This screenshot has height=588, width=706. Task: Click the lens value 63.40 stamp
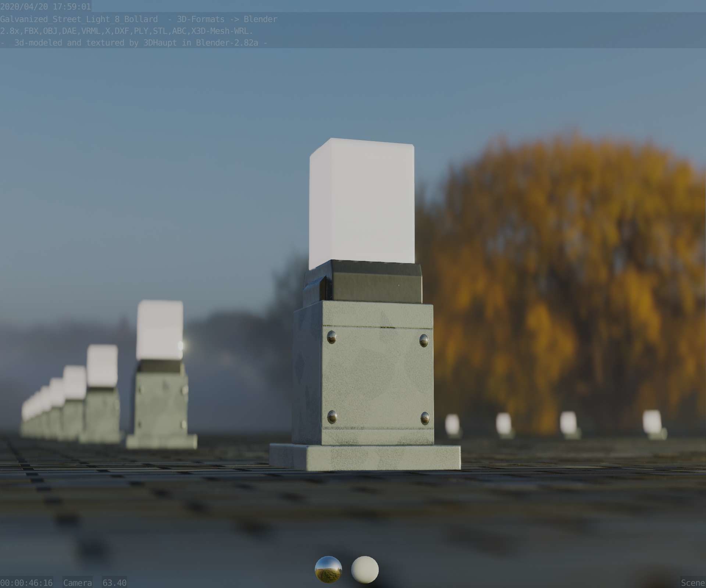click(114, 582)
